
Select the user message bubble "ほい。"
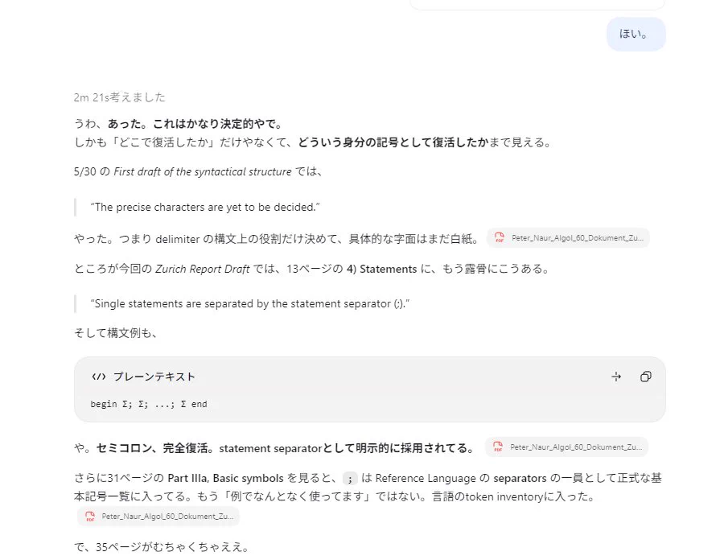(x=636, y=34)
